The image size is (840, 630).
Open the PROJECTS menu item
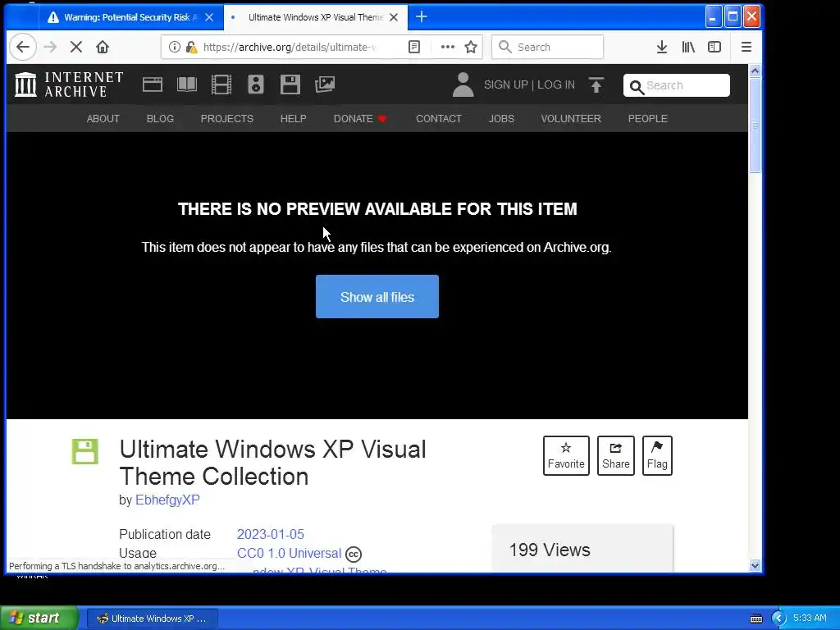tap(226, 118)
